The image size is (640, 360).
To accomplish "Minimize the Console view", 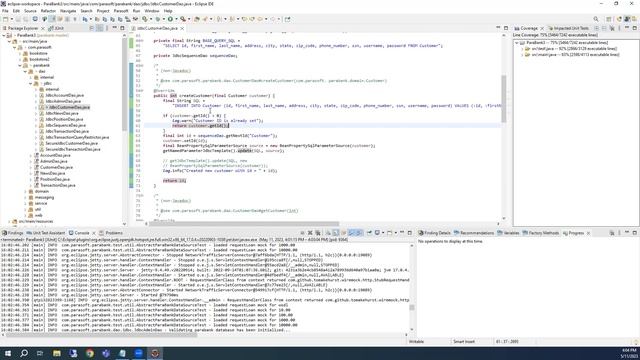I will click(x=402, y=233).
